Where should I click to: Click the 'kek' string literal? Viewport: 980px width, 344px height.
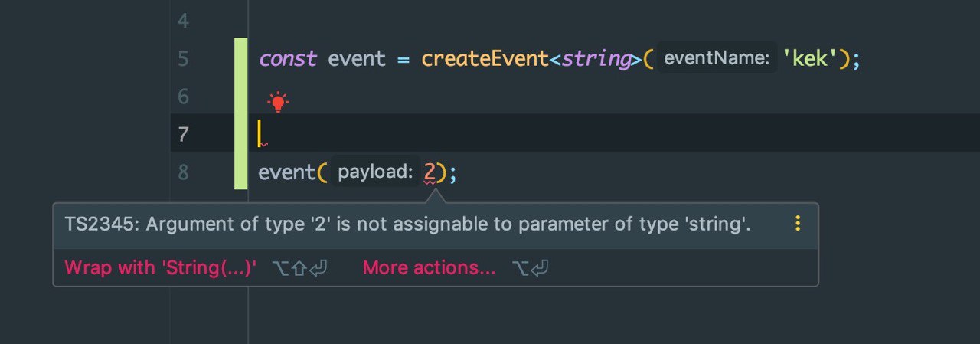[810, 59]
